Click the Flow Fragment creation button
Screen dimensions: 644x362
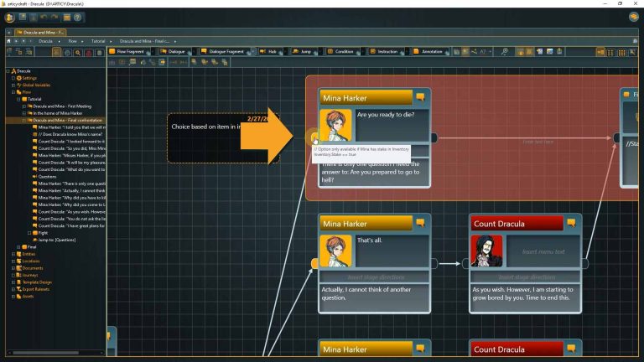tap(127, 52)
